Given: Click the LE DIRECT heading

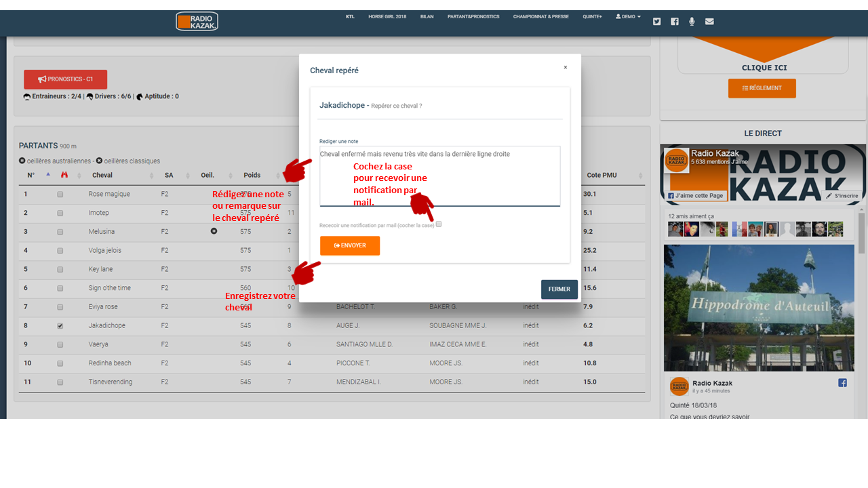Looking at the screenshot, I should point(763,134).
